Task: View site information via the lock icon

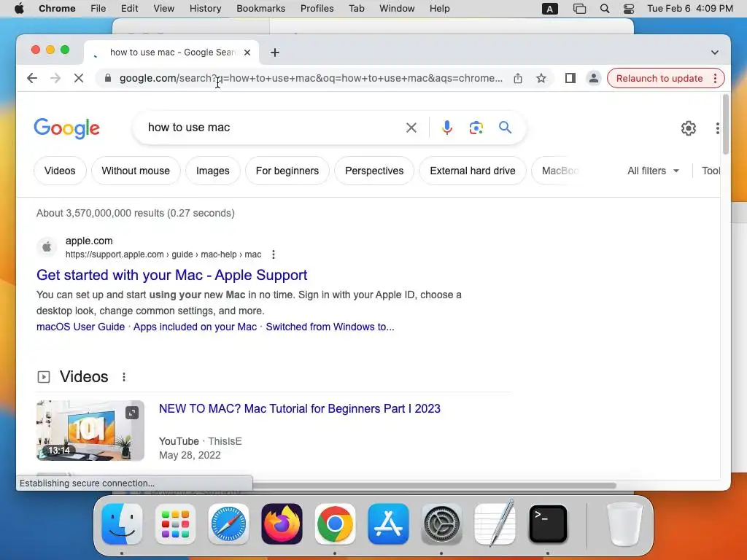Action: [x=108, y=78]
